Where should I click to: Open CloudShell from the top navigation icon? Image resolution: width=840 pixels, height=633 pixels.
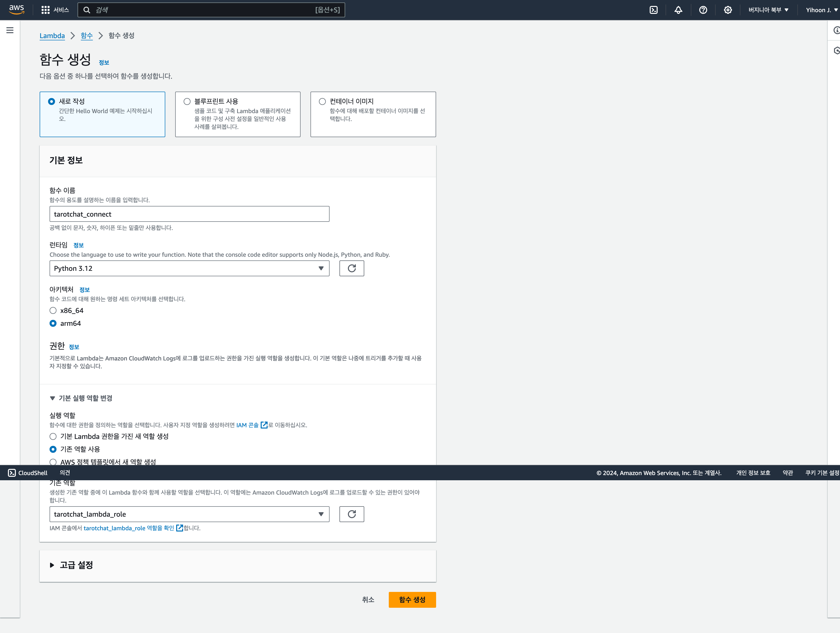pos(653,10)
